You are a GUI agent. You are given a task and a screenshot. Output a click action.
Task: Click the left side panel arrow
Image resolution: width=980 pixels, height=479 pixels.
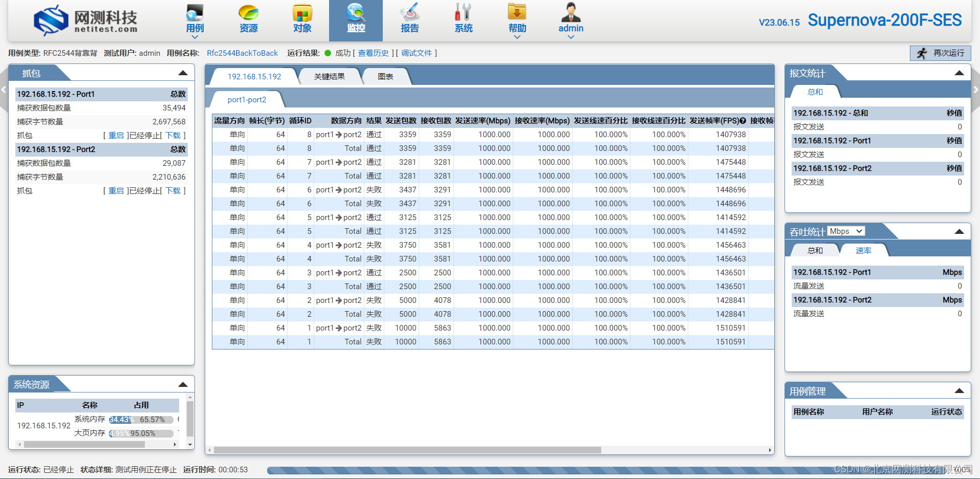coord(4,90)
